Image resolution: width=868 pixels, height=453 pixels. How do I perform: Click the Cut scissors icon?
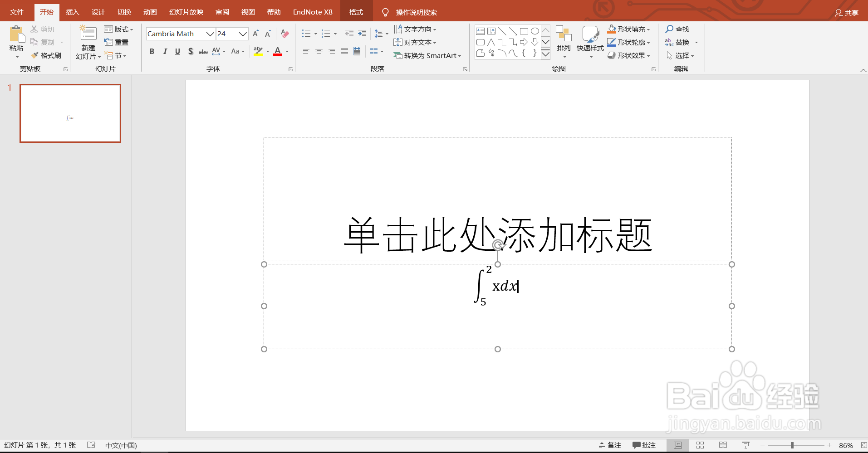(x=34, y=29)
